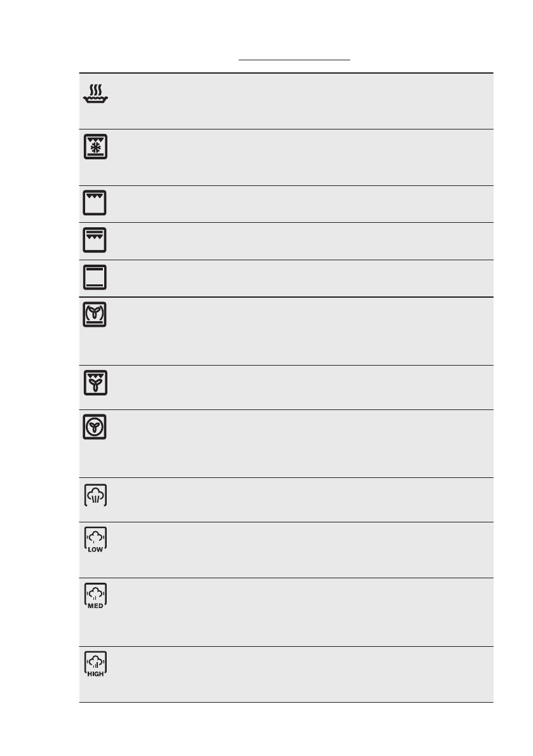Click the full steam cloud icon
The image size is (533, 756).
[x=95, y=495]
